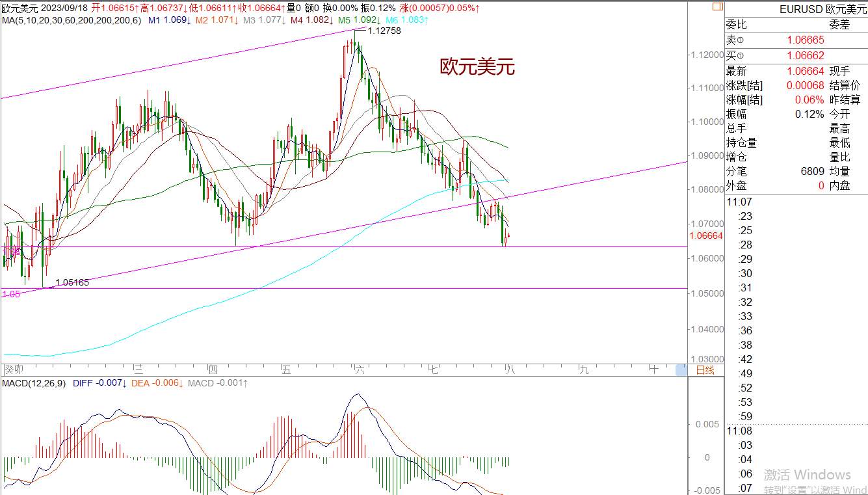
Task: Click the EURUSD 欧元美元 panel header
Action: pyautogui.click(x=822, y=9)
